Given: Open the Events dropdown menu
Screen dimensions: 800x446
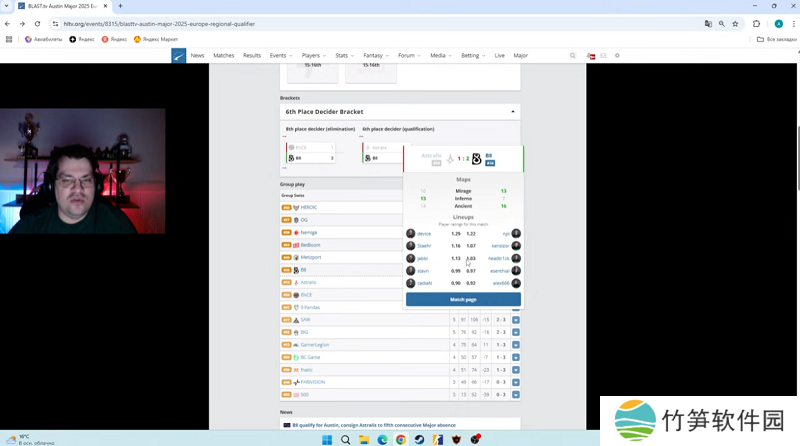Looking at the screenshot, I should 281,56.
